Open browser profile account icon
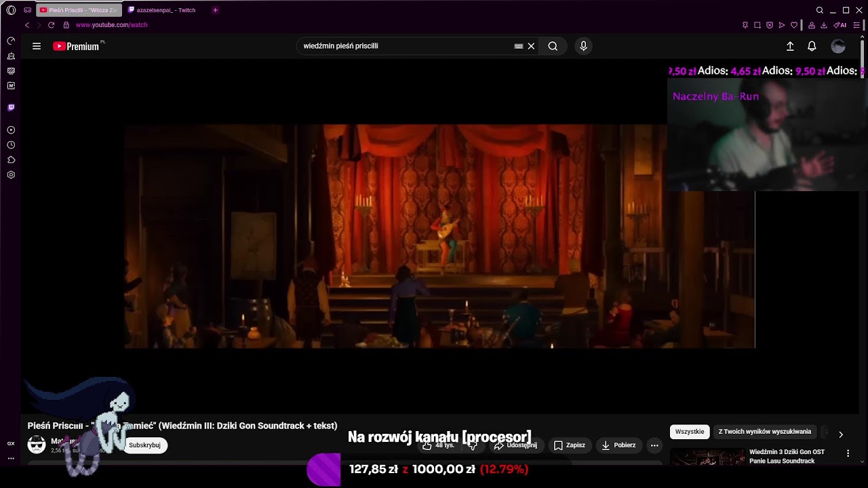Viewport: 868px width, 488px height. 812,25
